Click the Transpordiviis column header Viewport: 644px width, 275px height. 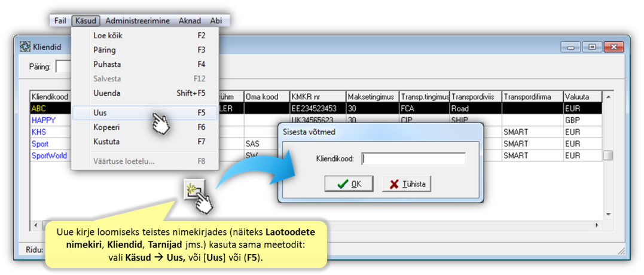476,97
